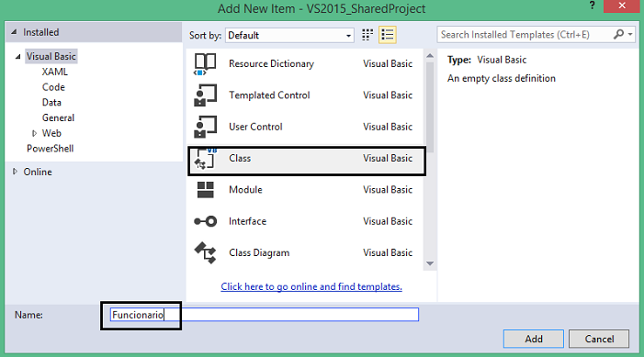Select the Web category

coord(51,133)
